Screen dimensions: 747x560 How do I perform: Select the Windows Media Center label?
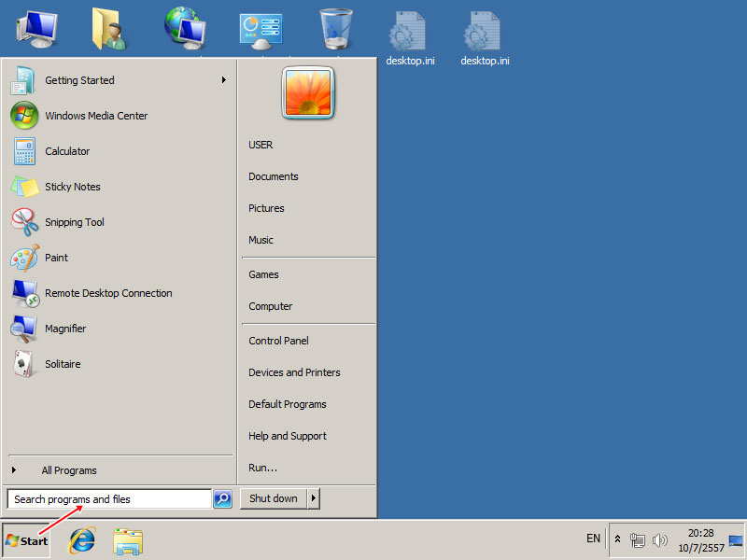coord(96,116)
